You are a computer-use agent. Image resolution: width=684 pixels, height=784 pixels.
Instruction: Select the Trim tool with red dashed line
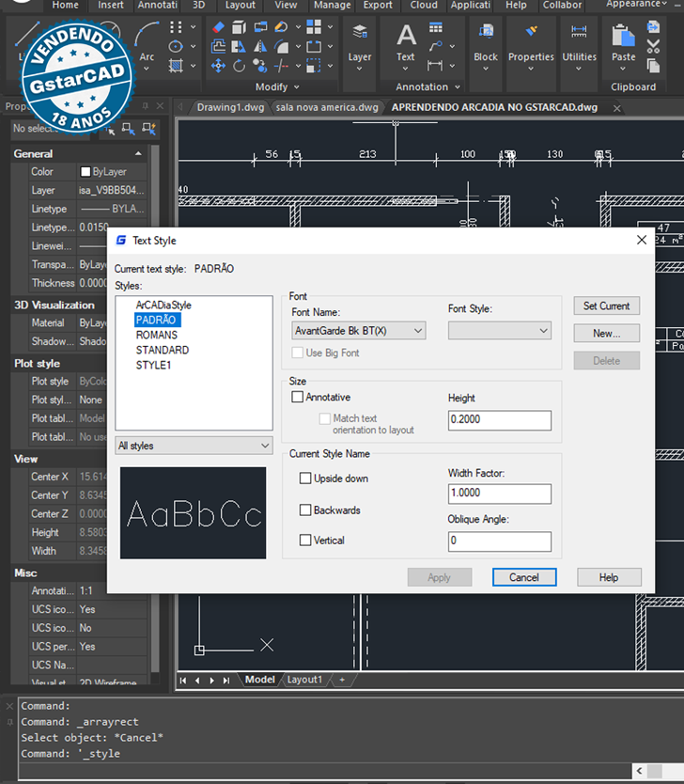pyautogui.click(x=281, y=66)
